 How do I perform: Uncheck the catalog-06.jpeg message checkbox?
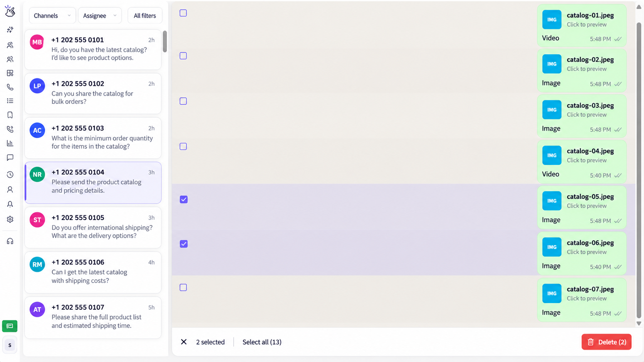pos(184,244)
